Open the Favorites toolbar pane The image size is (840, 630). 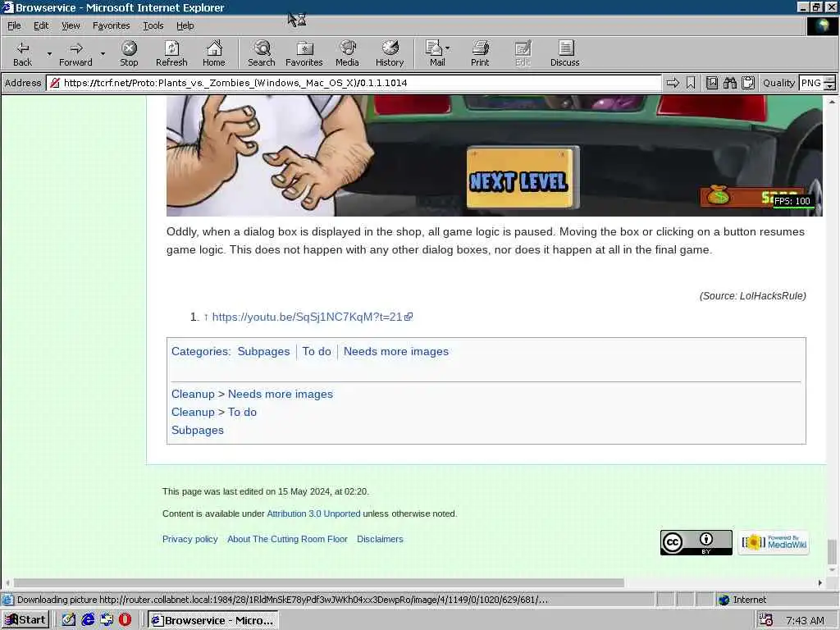click(x=304, y=53)
